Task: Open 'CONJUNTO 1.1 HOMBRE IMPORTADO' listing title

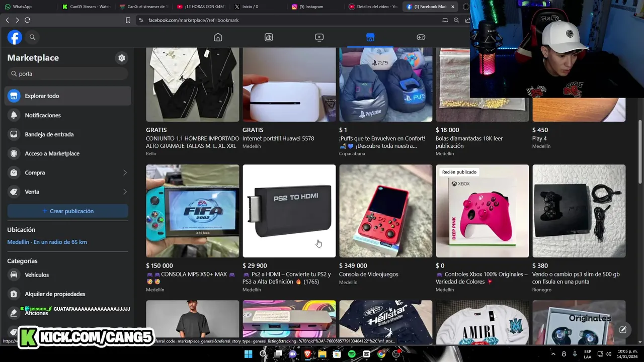Action: tap(193, 142)
